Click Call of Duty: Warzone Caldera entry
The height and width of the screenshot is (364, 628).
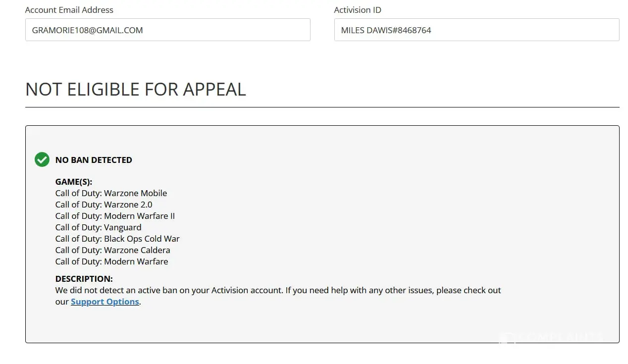112,250
